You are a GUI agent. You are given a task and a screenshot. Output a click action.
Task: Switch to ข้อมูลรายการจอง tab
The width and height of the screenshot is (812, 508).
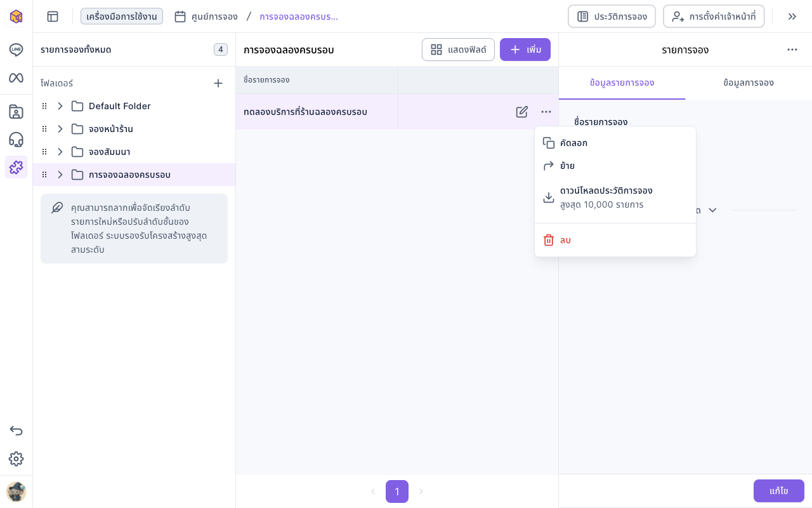click(622, 83)
